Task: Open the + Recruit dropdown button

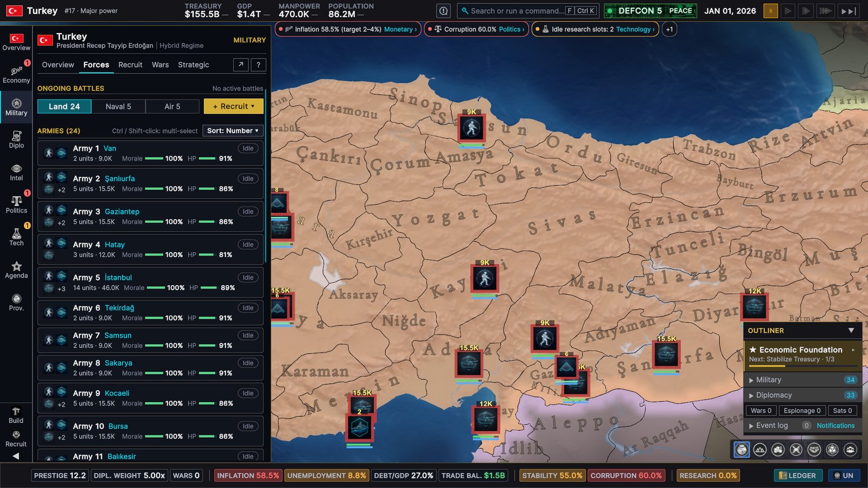Action: point(234,106)
